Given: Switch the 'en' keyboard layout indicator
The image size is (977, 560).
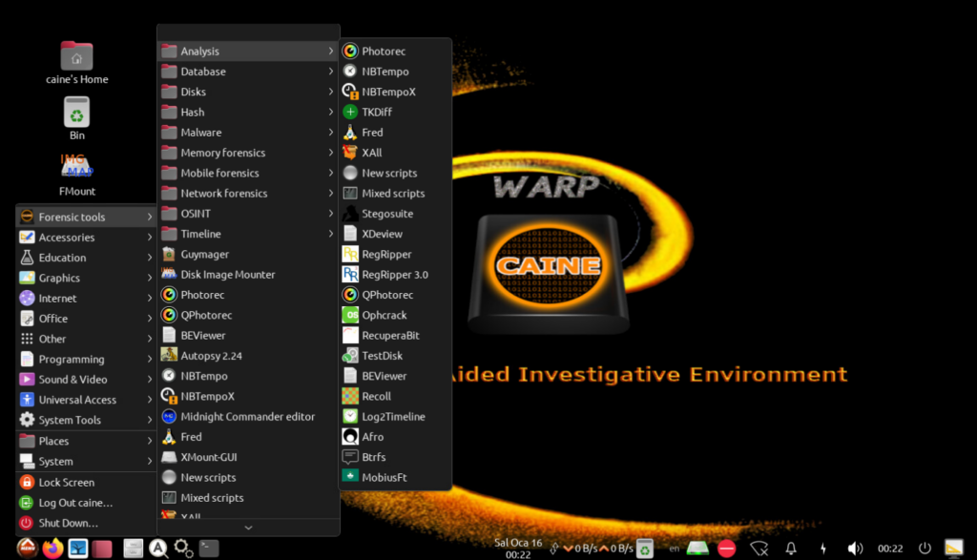Looking at the screenshot, I should 675,549.
